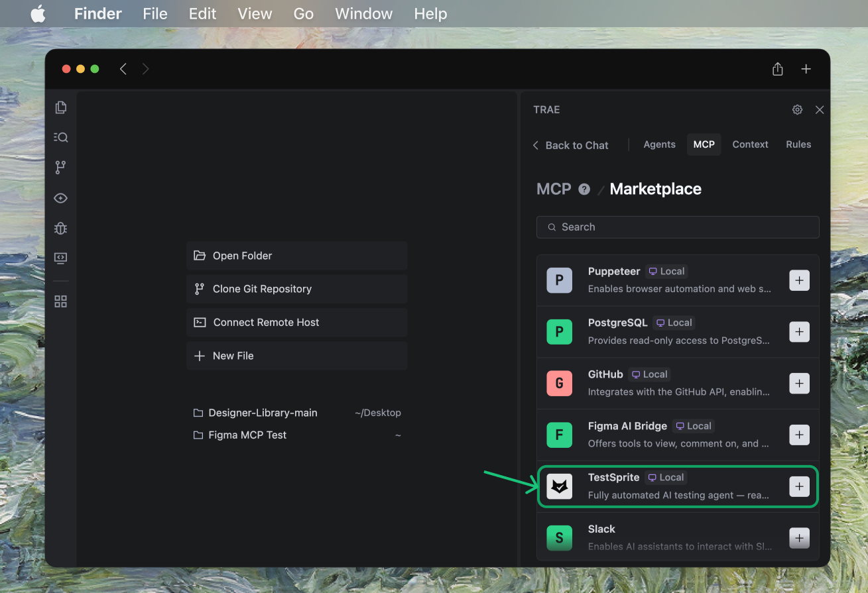Navigate forward with the right chevron
This screenshot has height=593, width=868.
point(146,69)
